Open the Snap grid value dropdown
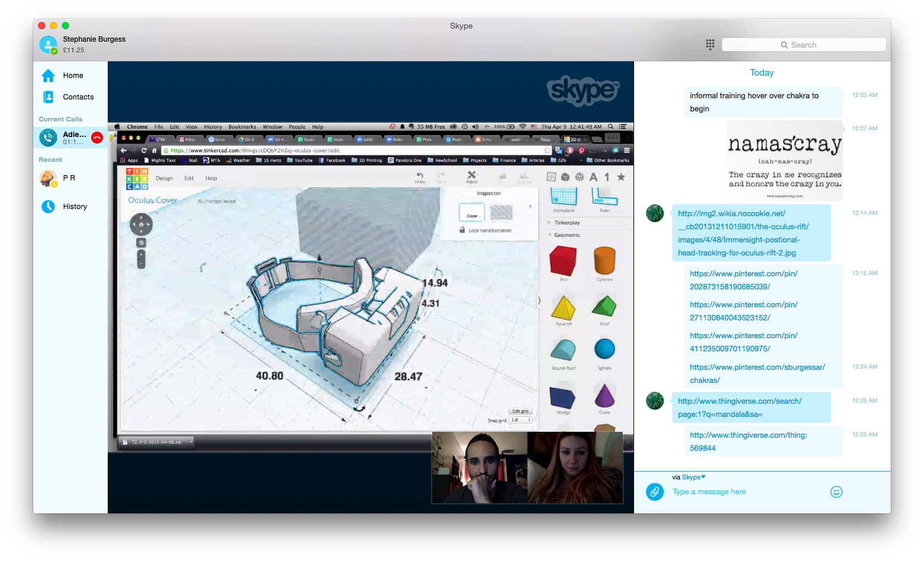924x561 pixels. tap(520, 420)
